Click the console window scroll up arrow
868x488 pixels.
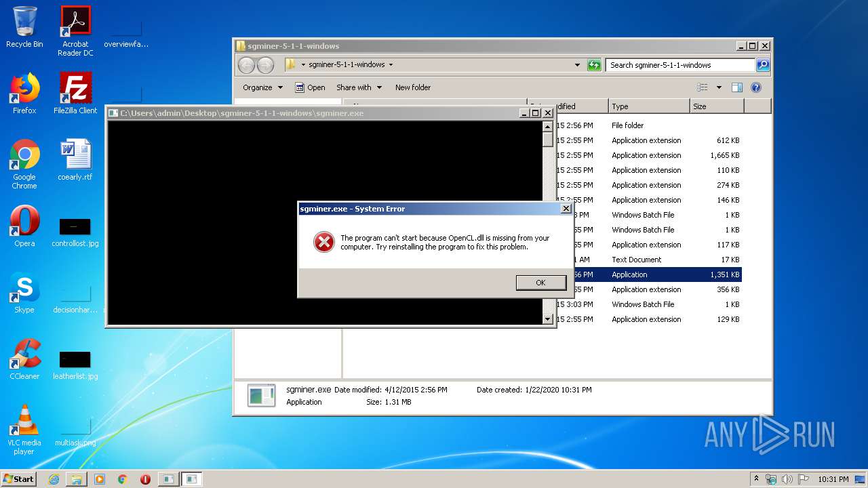tap(548, 127)
